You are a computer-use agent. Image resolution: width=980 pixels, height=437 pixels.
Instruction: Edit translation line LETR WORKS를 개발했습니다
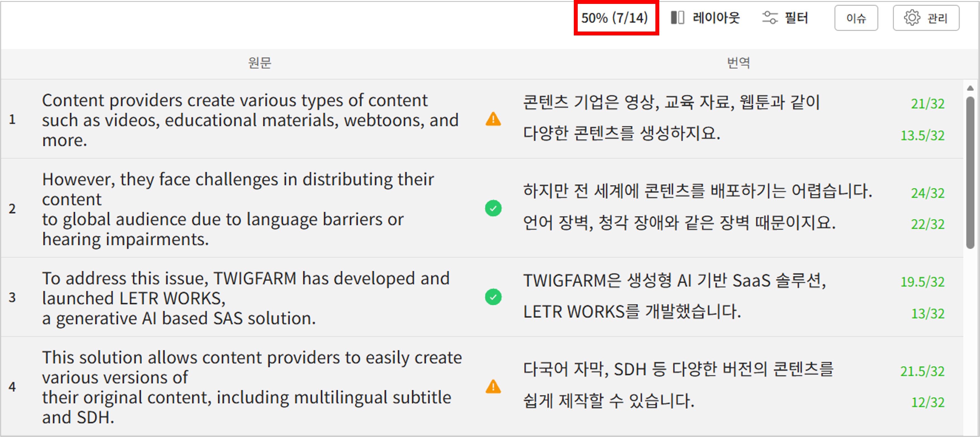(632, 312)
